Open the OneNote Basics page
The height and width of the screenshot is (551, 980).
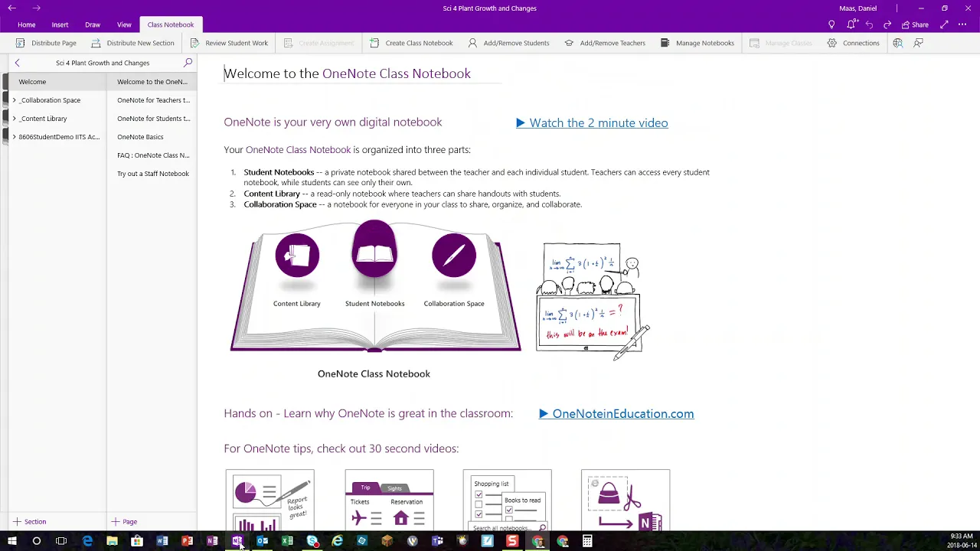point(152,137)
